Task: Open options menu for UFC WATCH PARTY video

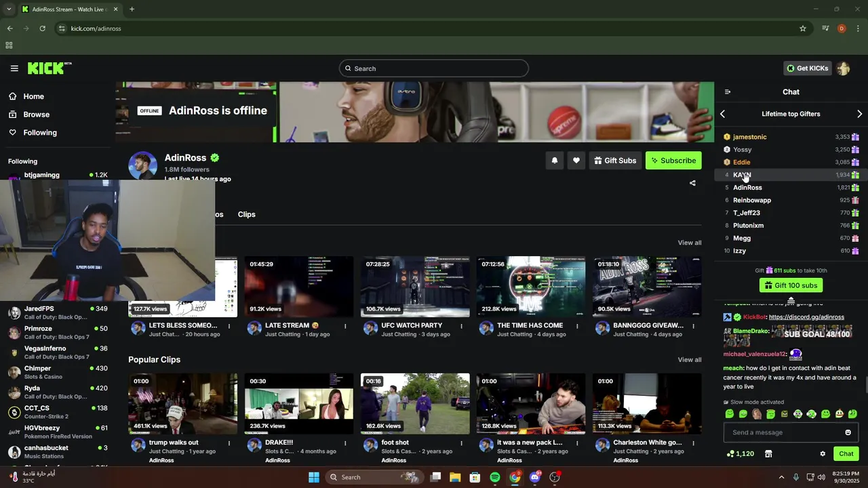Action: click(461, 326)
